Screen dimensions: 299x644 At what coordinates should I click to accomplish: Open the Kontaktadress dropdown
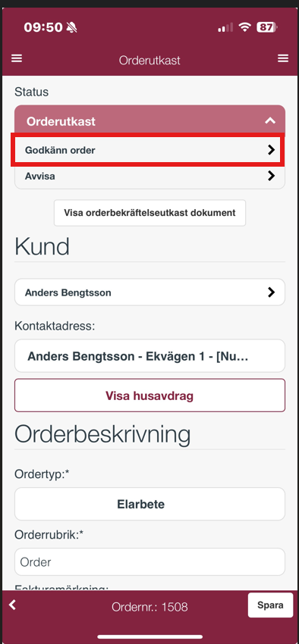coord(149,355)
